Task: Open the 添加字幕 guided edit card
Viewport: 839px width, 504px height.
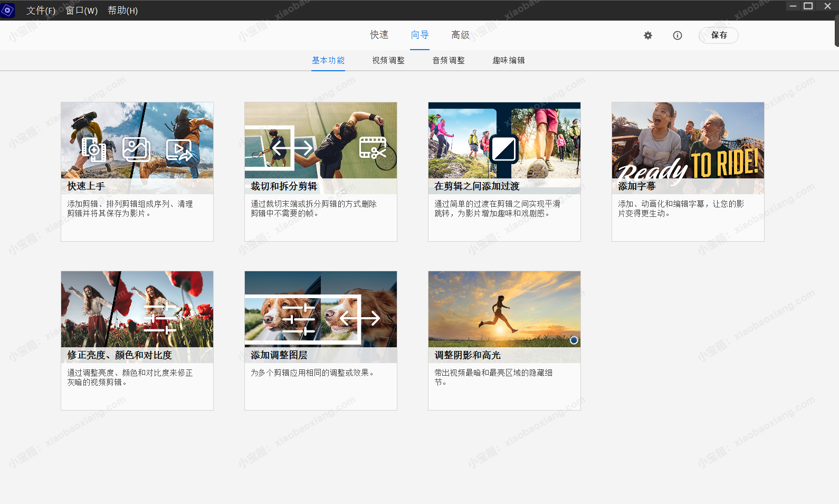Action: pos(687,172)
